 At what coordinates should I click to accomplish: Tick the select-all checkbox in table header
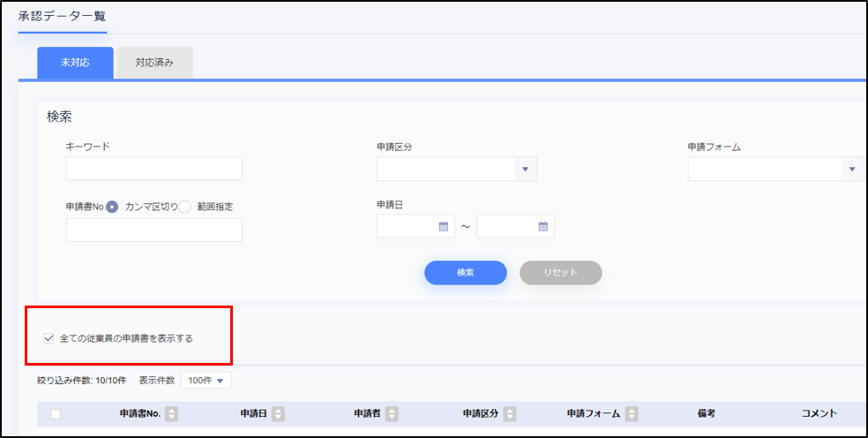coord(56,413)
